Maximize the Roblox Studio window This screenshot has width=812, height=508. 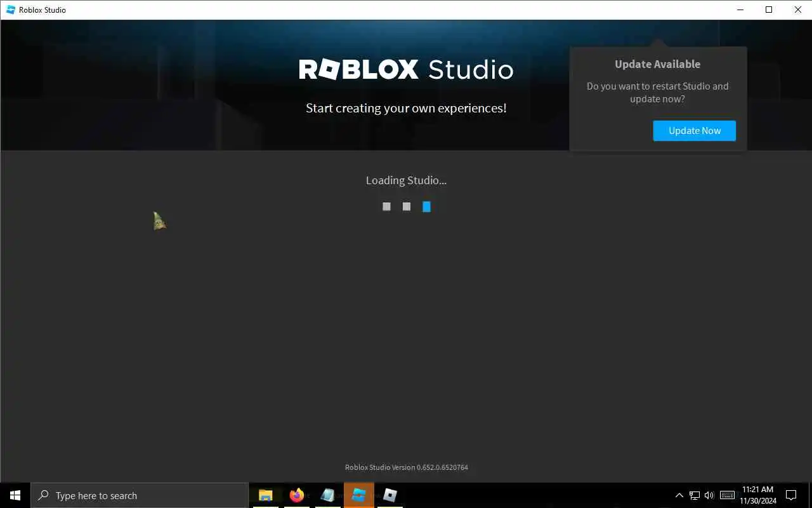769,10
